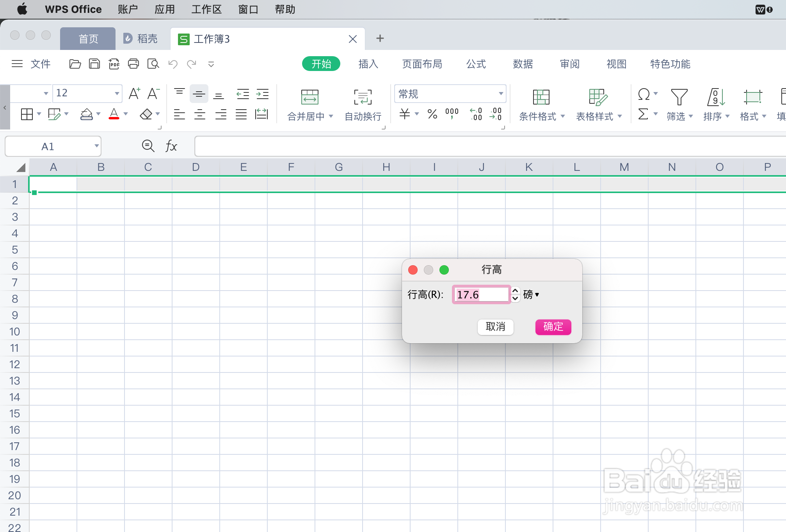Click the Sort icon
The image size is (786, 532).
(716, 97)
